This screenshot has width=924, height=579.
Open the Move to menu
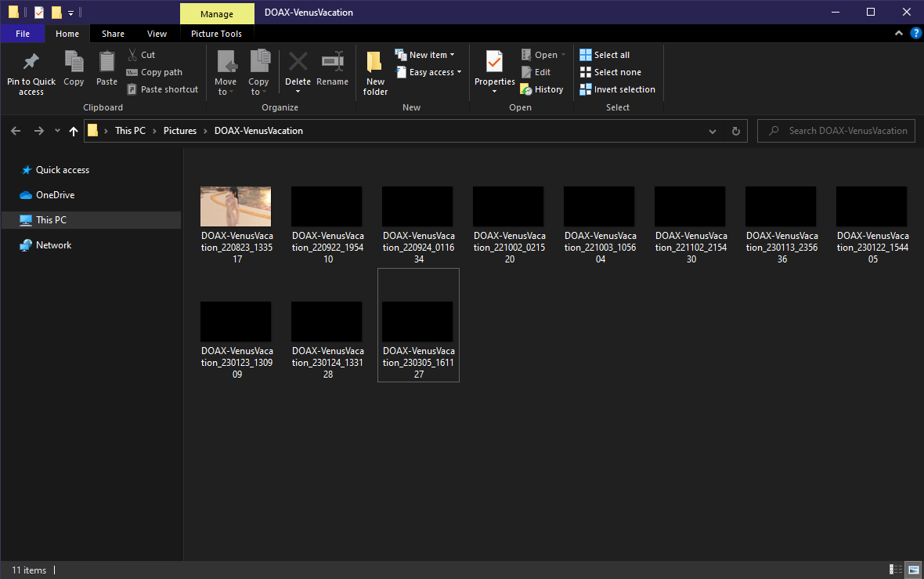[226, 73]
